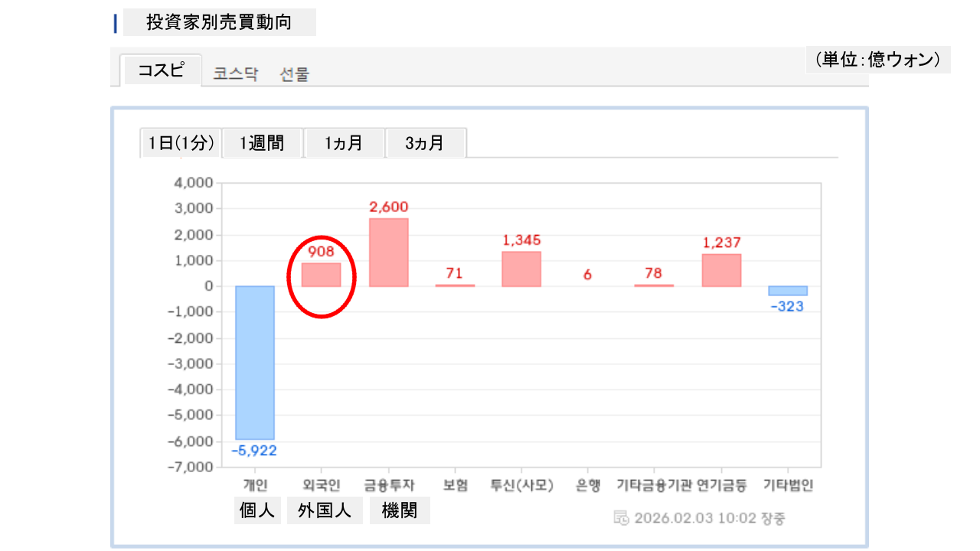Viewport: 980px width, 551px height.
Task: Click the 기타금융기관 bar labeled 78
Action: click(654, 285)
